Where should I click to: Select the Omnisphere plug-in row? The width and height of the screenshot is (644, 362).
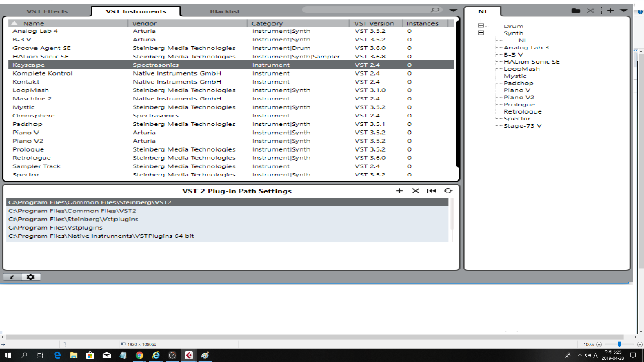click(231, 116)
